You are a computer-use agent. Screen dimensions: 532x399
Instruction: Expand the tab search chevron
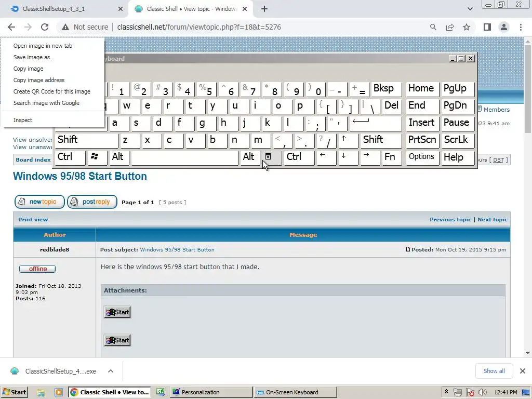[470, 9]
